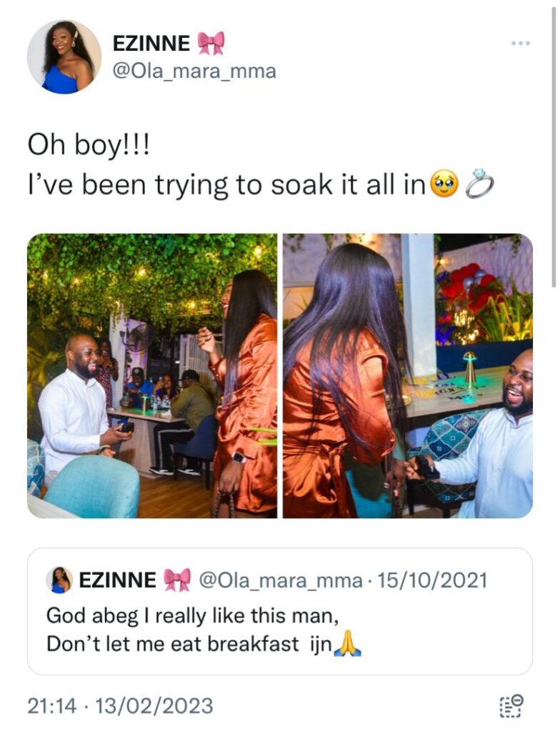Open the right proposal photo with balloons
The image size is (560, 732).
[408, 376]
